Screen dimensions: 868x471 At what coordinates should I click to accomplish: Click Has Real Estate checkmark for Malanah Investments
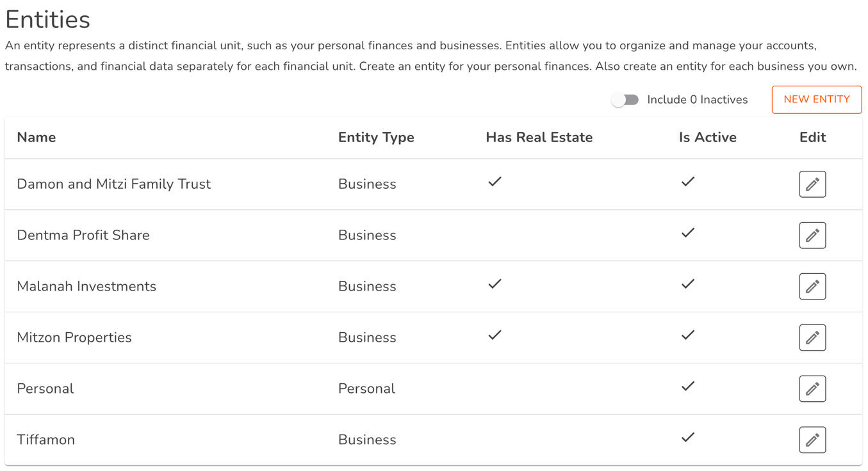pyautogui.click(x=495, y=284)
